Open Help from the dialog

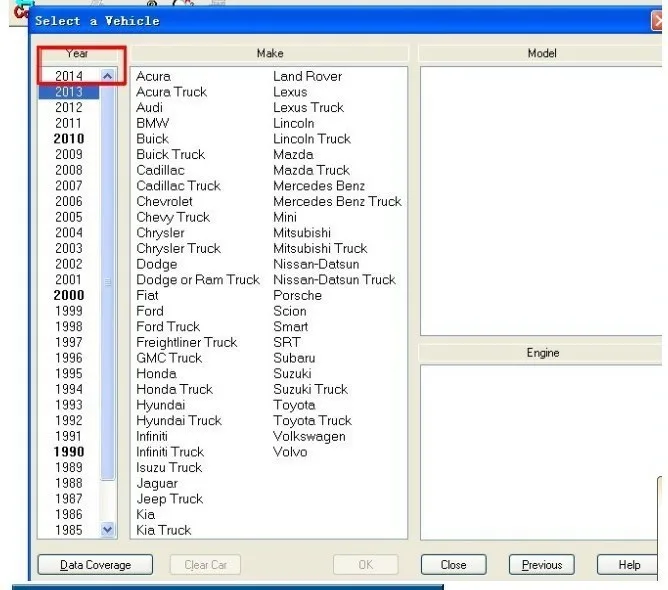click(x=629, y=565)
